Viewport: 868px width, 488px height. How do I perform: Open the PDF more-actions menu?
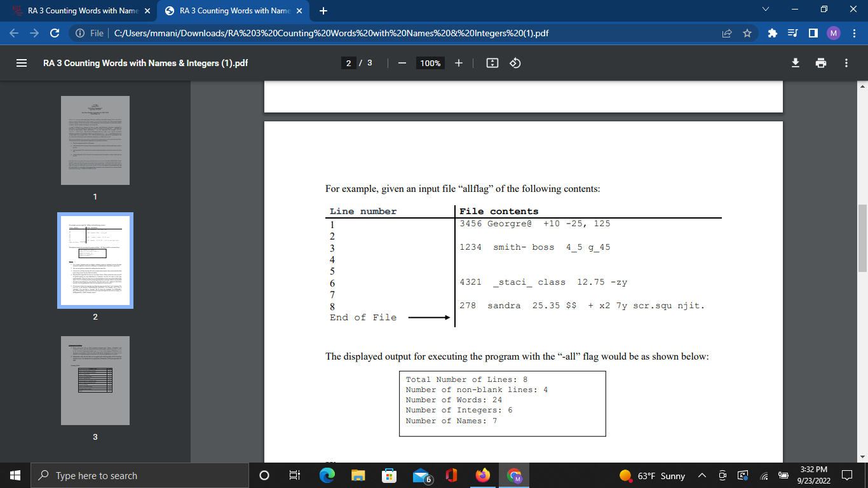[846, 63]
